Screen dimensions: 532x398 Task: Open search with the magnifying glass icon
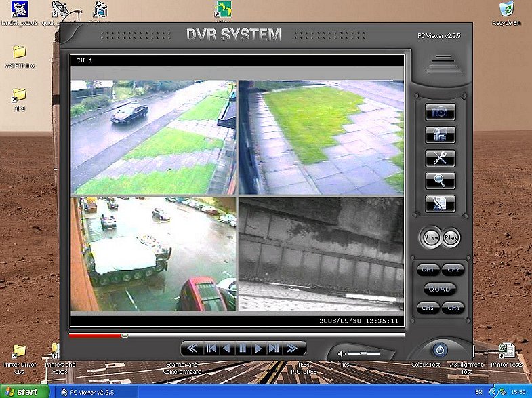pos(440,180)
